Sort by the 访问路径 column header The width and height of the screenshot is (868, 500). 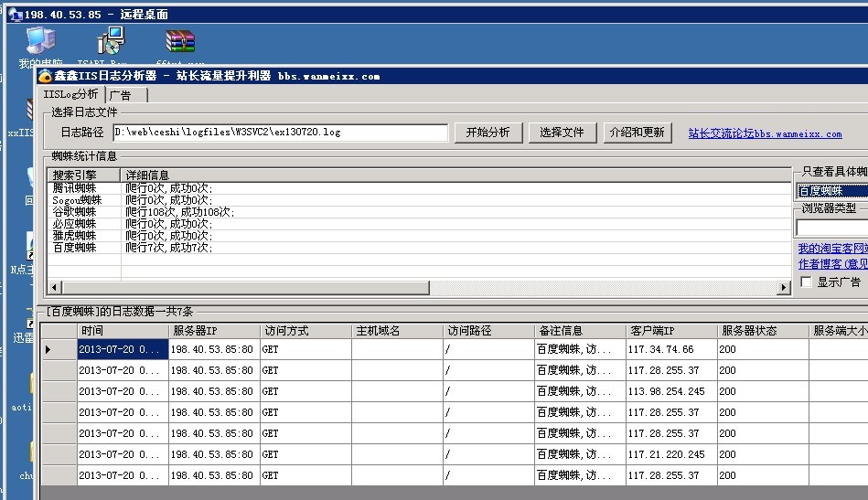pos(488,331)
